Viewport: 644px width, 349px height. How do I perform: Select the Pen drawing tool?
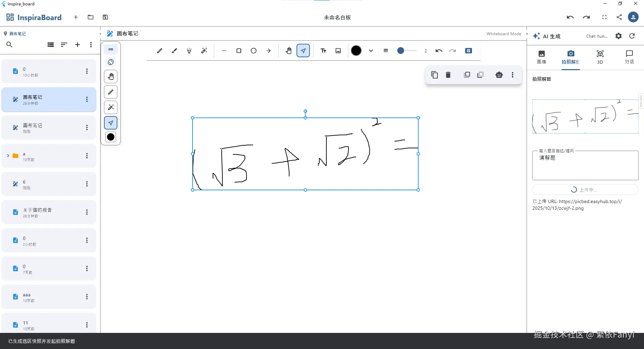pyautogui.click(x=160, y=51)
